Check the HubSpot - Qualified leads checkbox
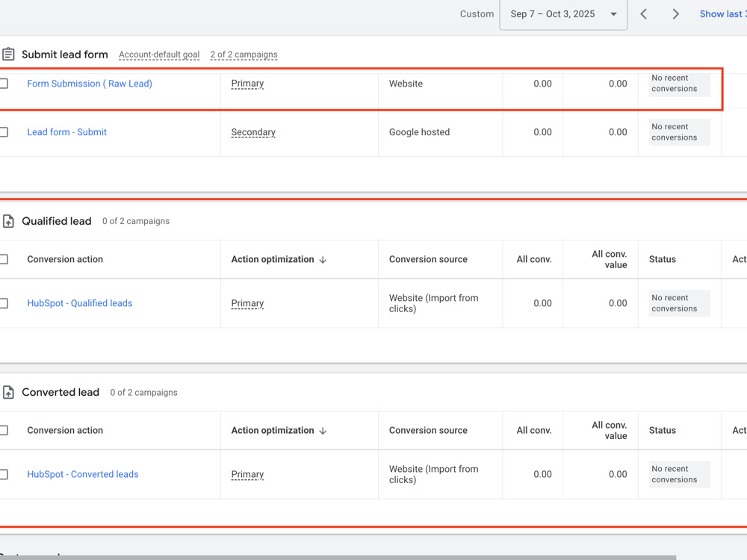This screenshot has height=560, width=747. (x=4, y=303)
